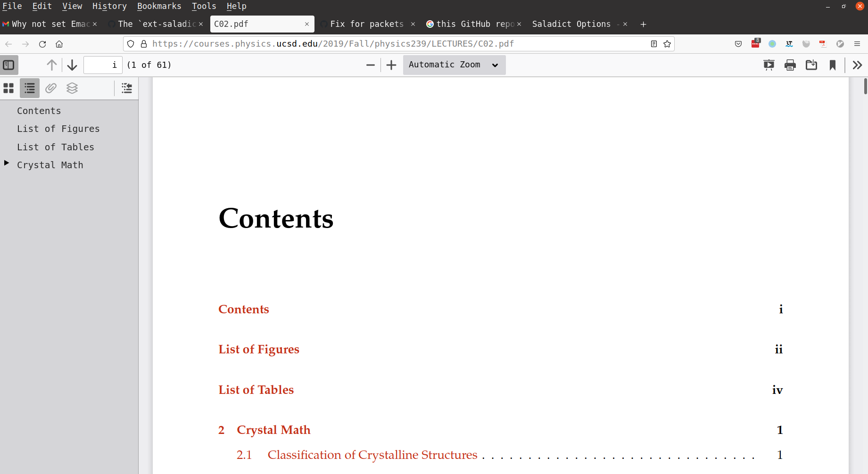
Task: Print the PDF document
Action: point(790,65)
